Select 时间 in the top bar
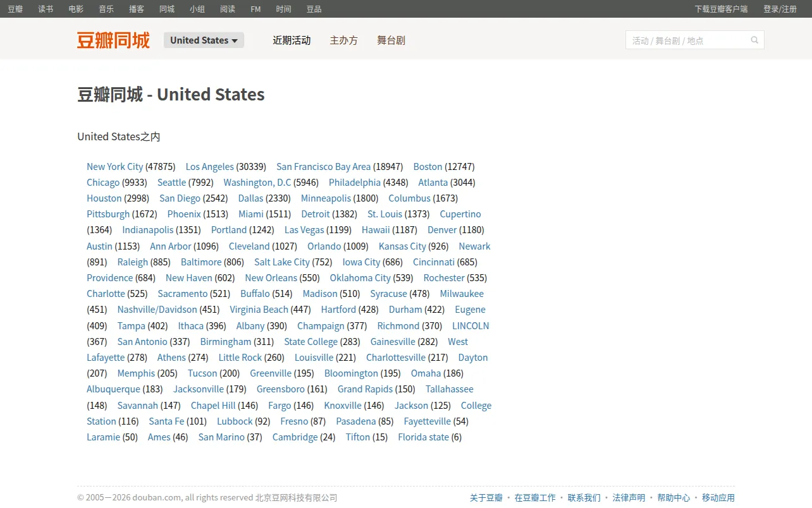Screen dimensions: 812x508 coord(284,9)
